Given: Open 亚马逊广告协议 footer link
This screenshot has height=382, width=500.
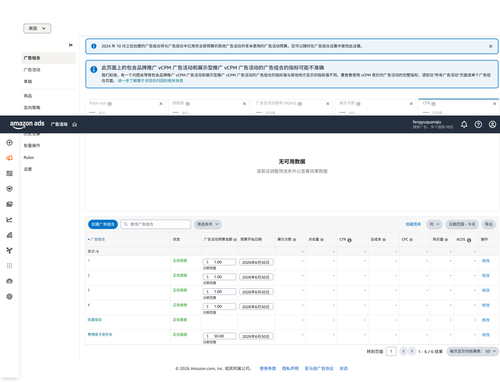Looking at the screenshot, I should (319, 368).
